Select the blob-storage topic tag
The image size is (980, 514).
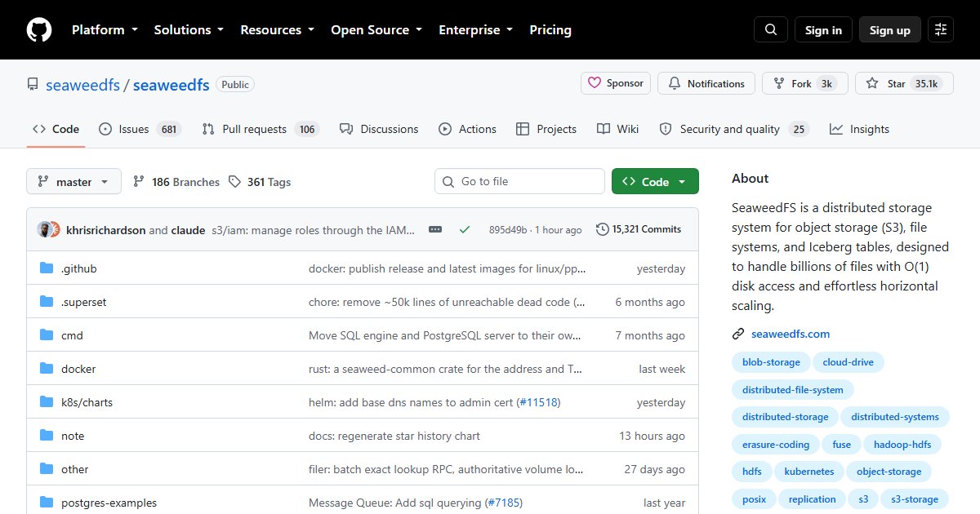click(x=771, y=362)
